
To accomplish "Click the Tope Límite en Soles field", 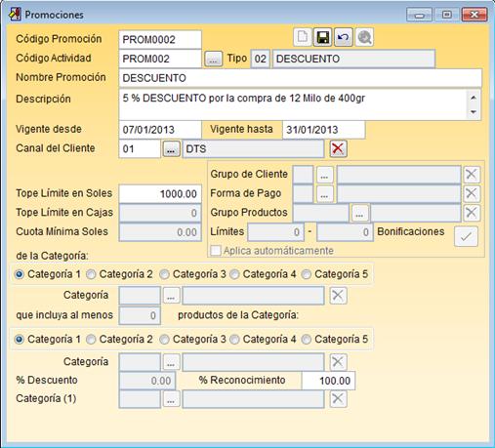I will point(160,194).
